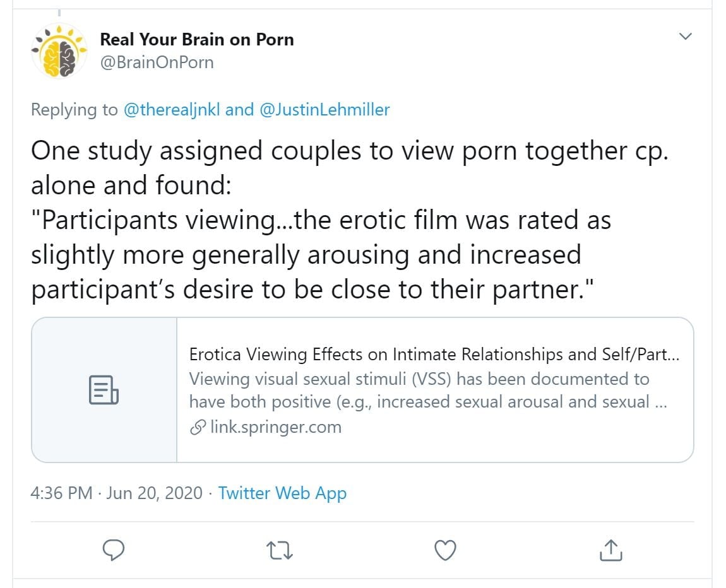Click the link.springer.com domain text

pos(275,427)
